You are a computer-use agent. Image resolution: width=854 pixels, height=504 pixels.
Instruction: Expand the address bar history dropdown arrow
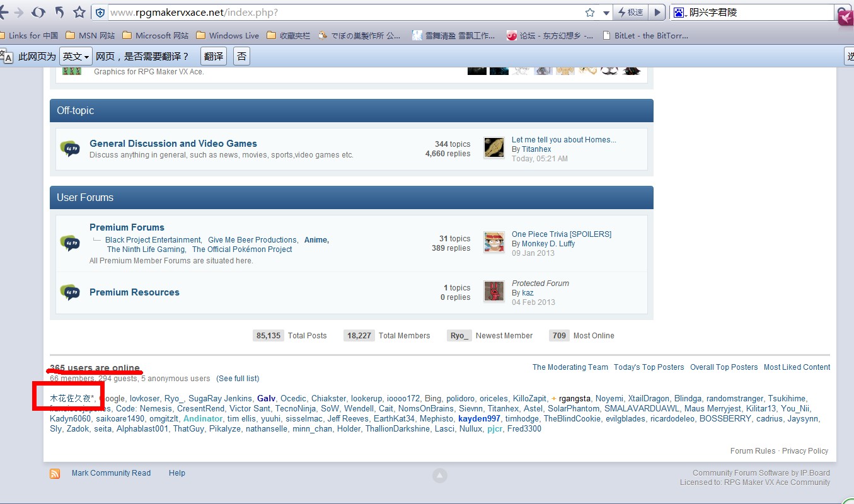606,13
